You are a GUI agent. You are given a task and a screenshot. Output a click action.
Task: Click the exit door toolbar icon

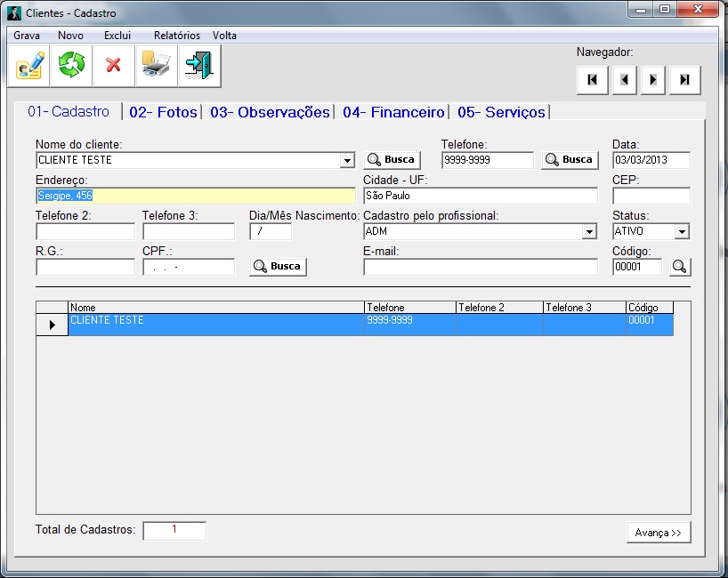[198, 66]
